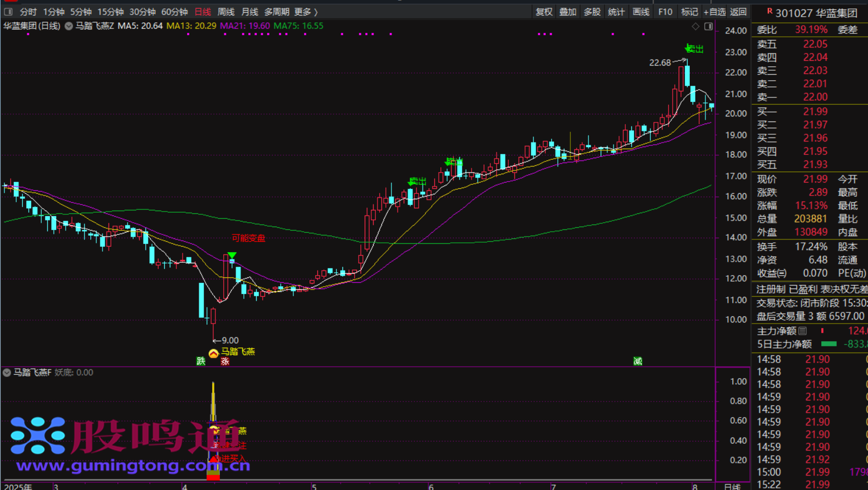Open the 更多 timeframe expander
Screen dimensions: 868x490
tap(306, 12)
